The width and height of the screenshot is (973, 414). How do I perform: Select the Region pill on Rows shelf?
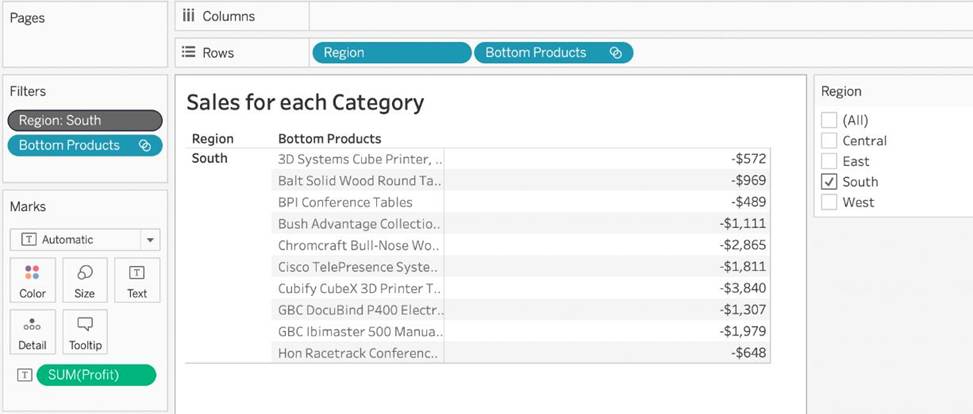(x=390, y=53)
